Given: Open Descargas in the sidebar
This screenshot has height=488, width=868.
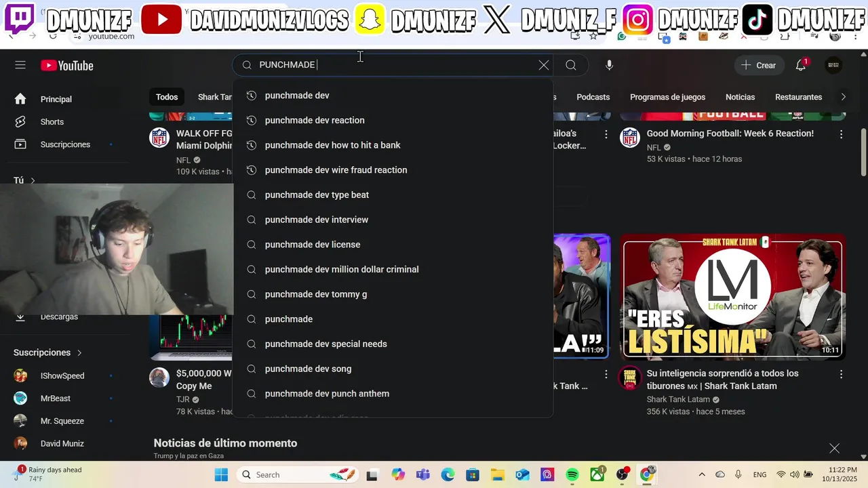Looking at the screenshot, I should pyautogui.click(x=59, y=317).
